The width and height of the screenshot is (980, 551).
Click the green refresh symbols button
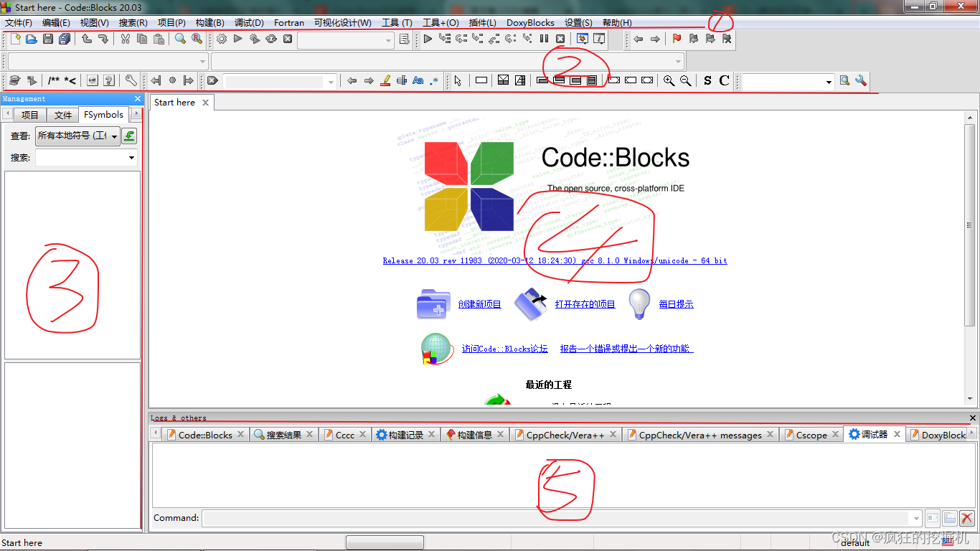point(129,136)
